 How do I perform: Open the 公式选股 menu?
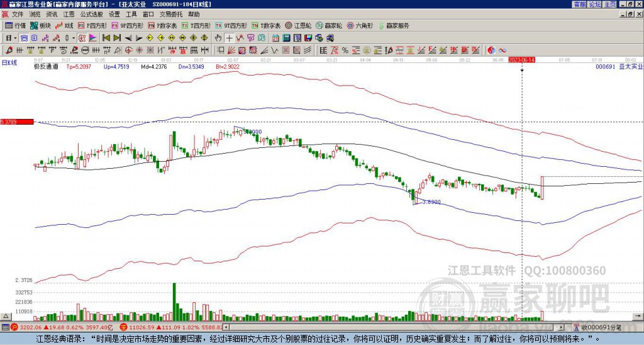tap(92, 14)
